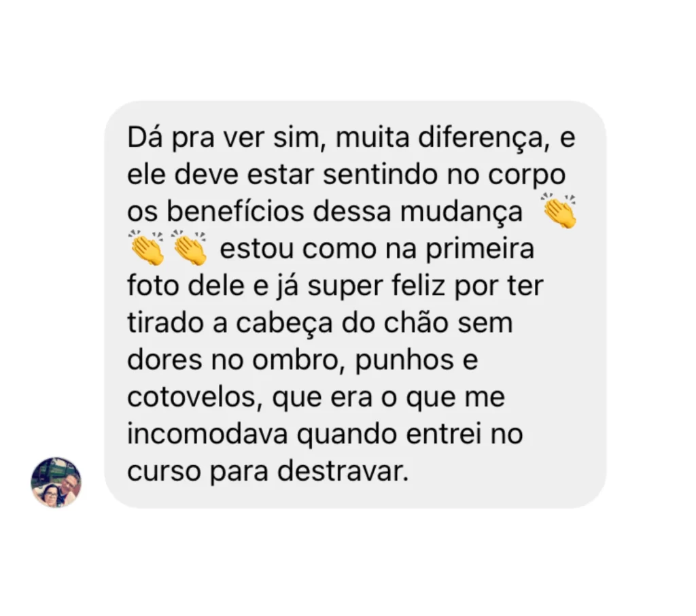Click the phrase 'super feliz' in the message
Image resolution: width=696 pixels, height=616 pixels.
(x=376, y=286)
